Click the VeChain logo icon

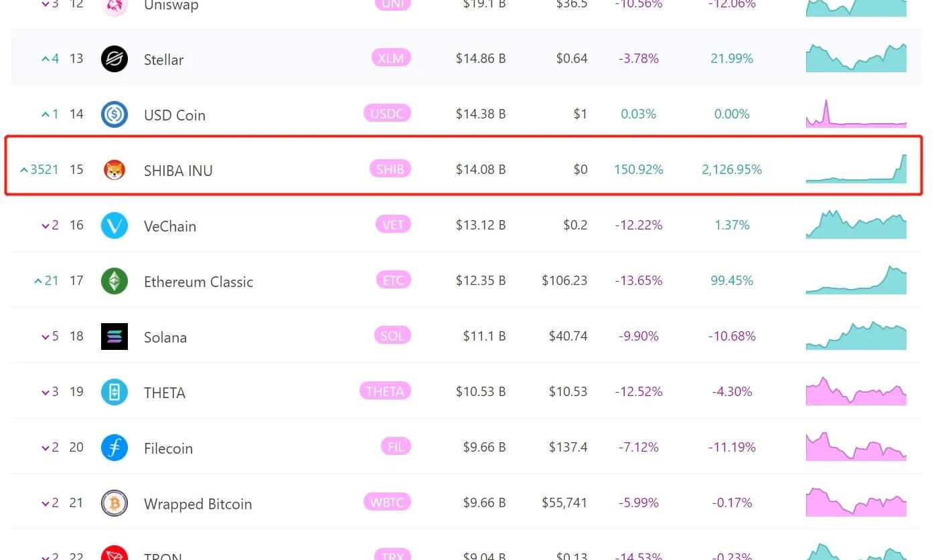(114, 225)
